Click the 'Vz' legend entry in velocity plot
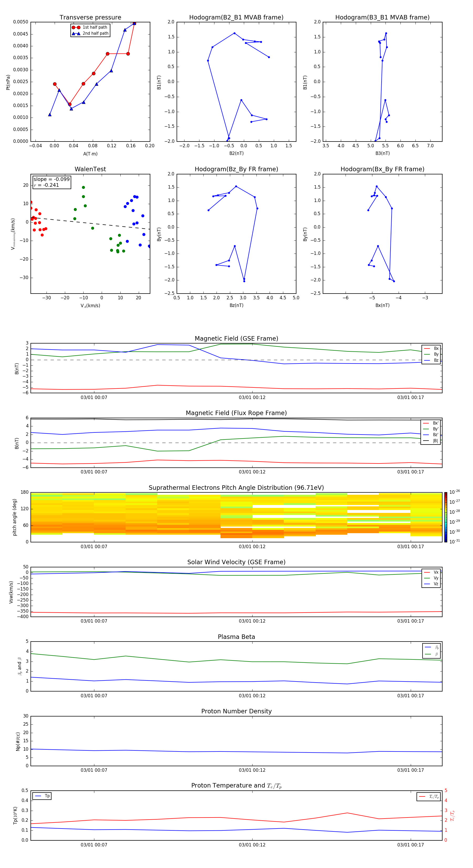This screenshot has height=868, width=473. [431, 584]
